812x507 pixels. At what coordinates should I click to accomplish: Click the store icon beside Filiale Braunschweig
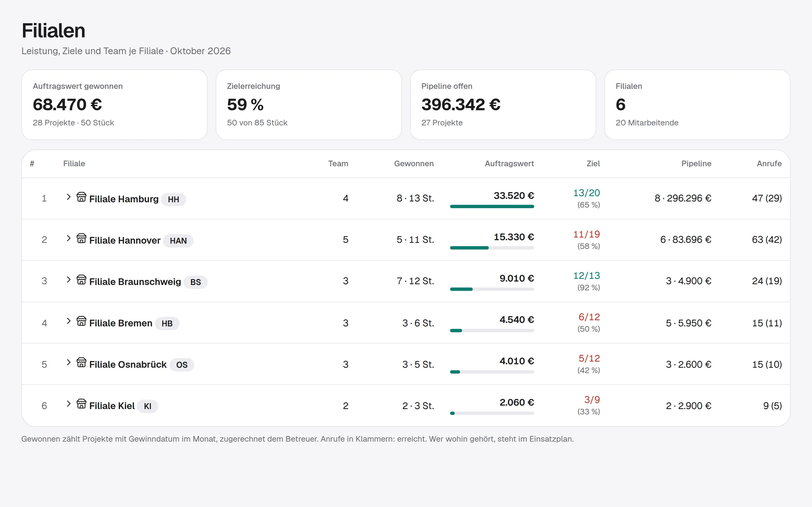click(81, 279)
